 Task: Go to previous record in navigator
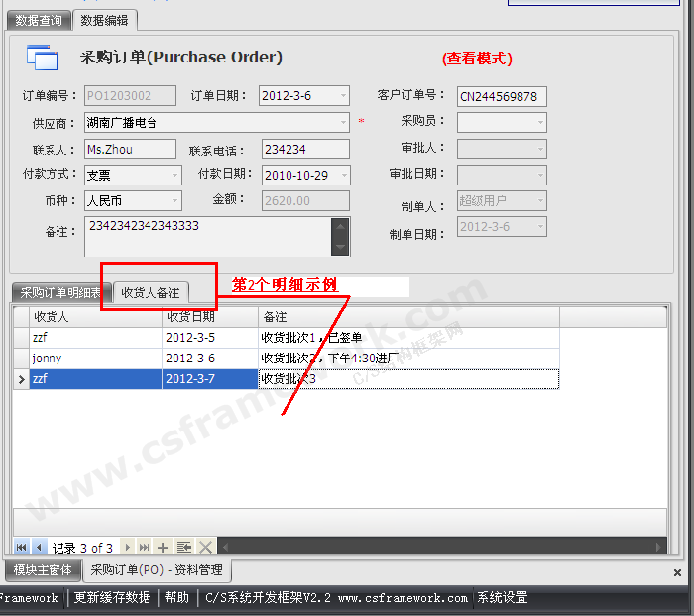pyautogui.click(x=39, y=547)
